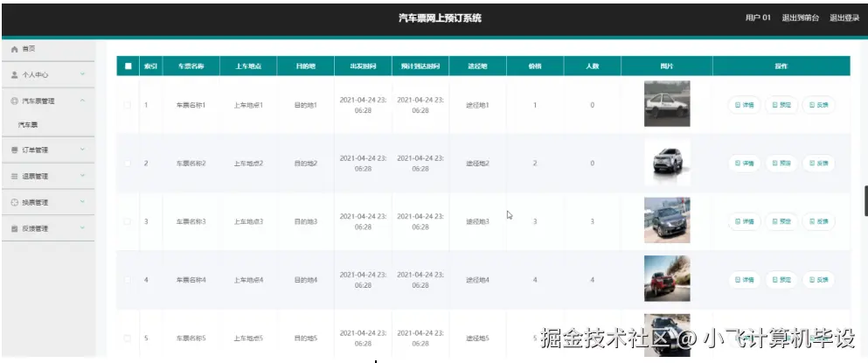Click the silver SUV thumbnail in row 2
This screenshot has height=363, width=868.
pos(667,162)
